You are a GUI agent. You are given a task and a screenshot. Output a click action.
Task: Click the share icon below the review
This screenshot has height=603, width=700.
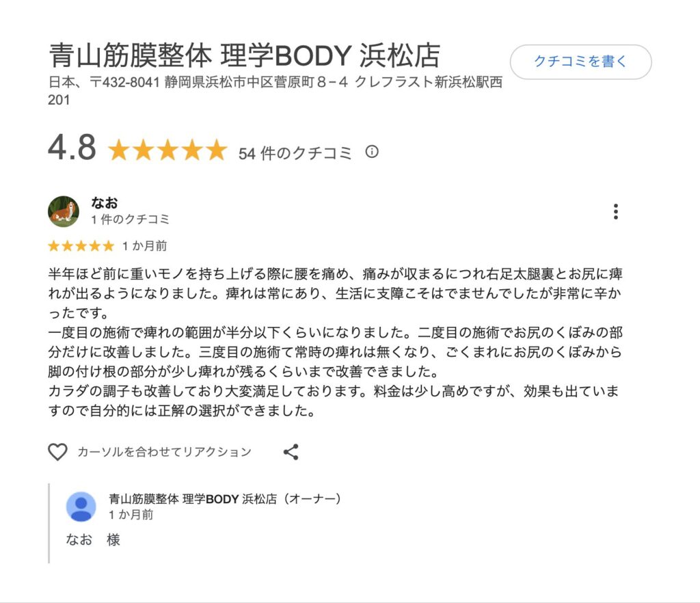point(291,452)
